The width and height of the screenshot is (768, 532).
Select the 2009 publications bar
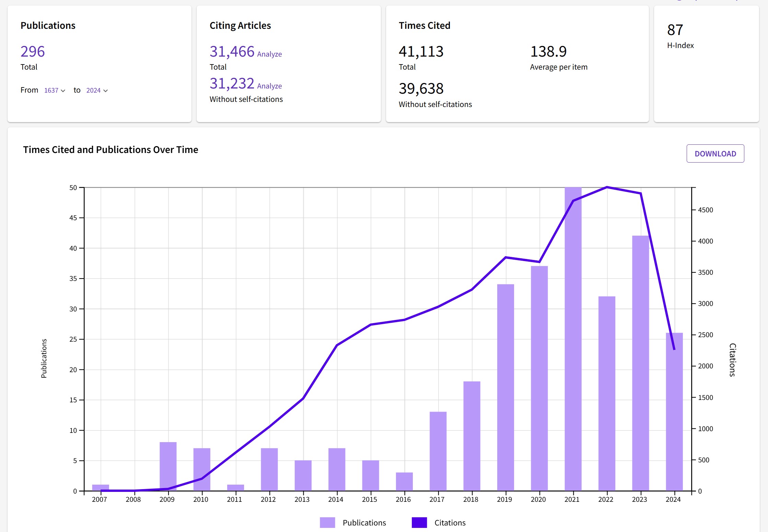point(168,466)
